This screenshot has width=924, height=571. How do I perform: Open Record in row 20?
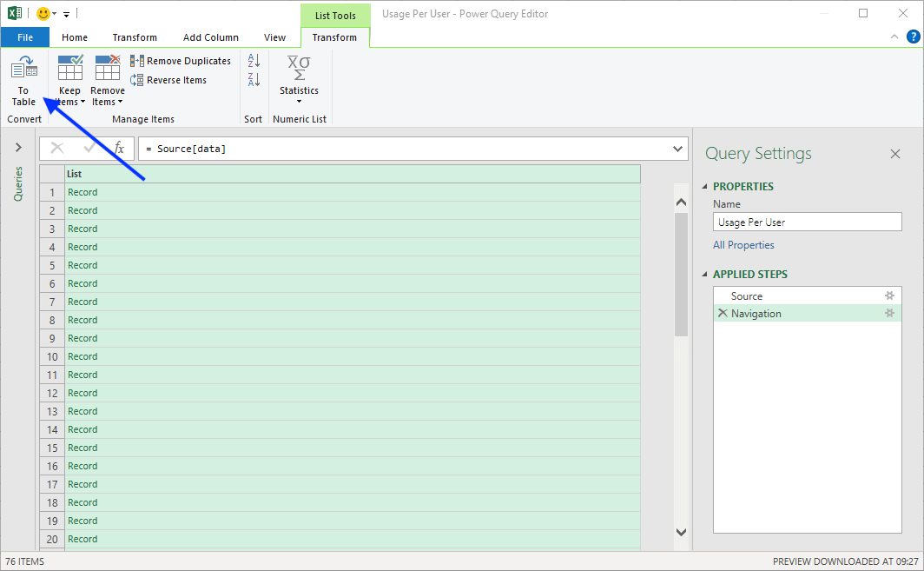(82, 539)
